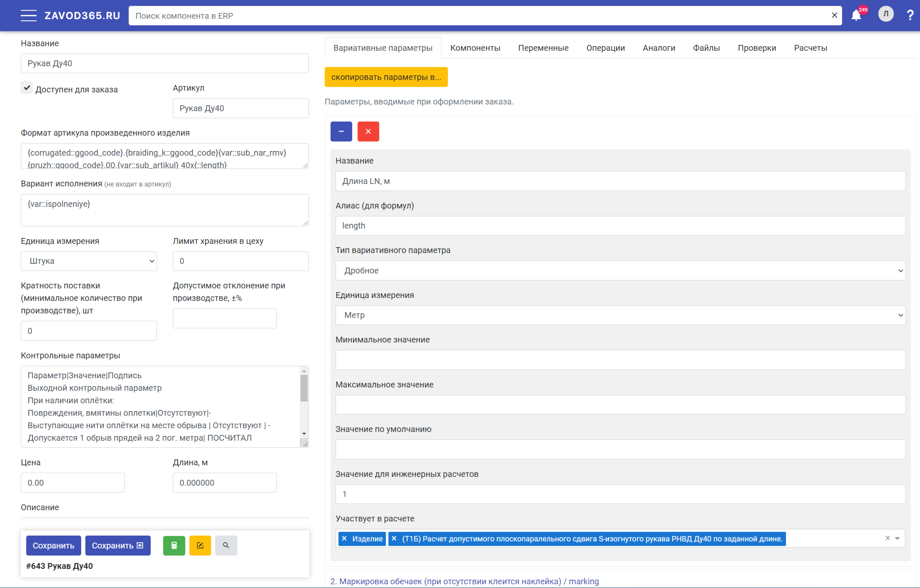Remove the Изделие tag
The width and height of the screenshot is (920, 588).
click(344, 538)
